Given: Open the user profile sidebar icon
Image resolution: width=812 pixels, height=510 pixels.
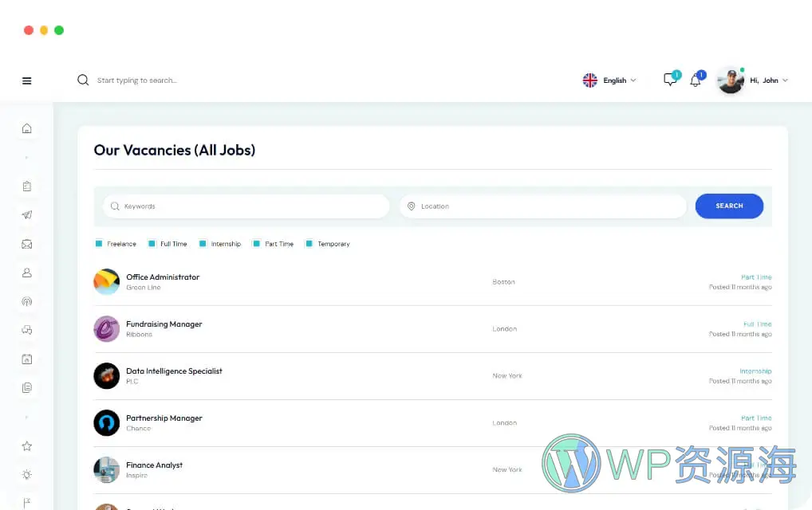Looking at the screenshot, I should [27, 273].
